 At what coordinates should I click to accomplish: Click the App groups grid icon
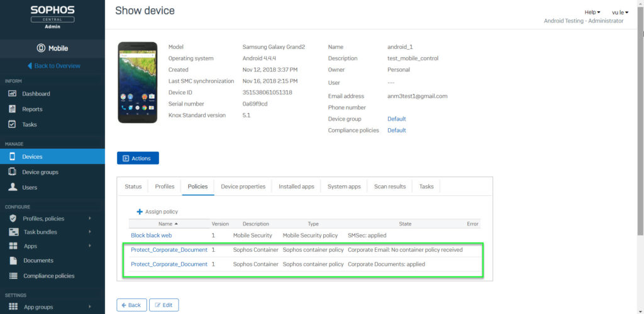pyautogui.click(x=13, y=306)
